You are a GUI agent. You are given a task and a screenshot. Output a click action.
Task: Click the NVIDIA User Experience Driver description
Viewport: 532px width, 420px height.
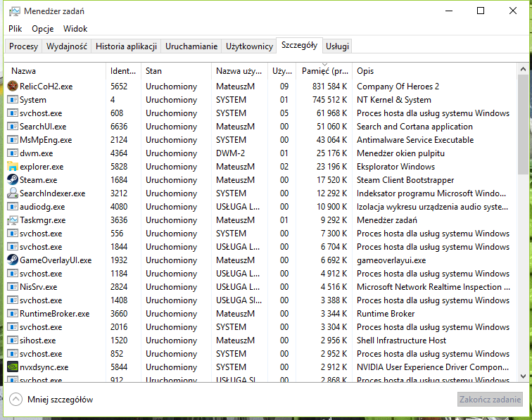point(433,367)
